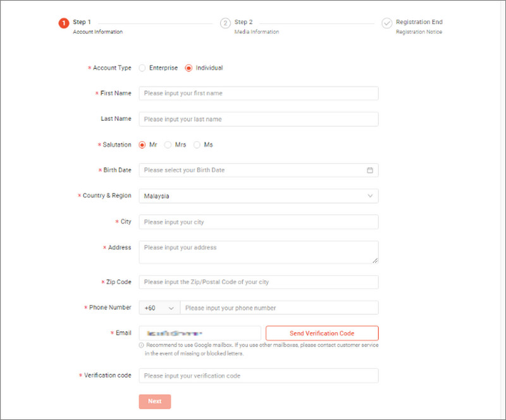Expand the phone country code selector
Image resolution: width=506 pixels, height=420 pixels.
(x=159, y=307)
